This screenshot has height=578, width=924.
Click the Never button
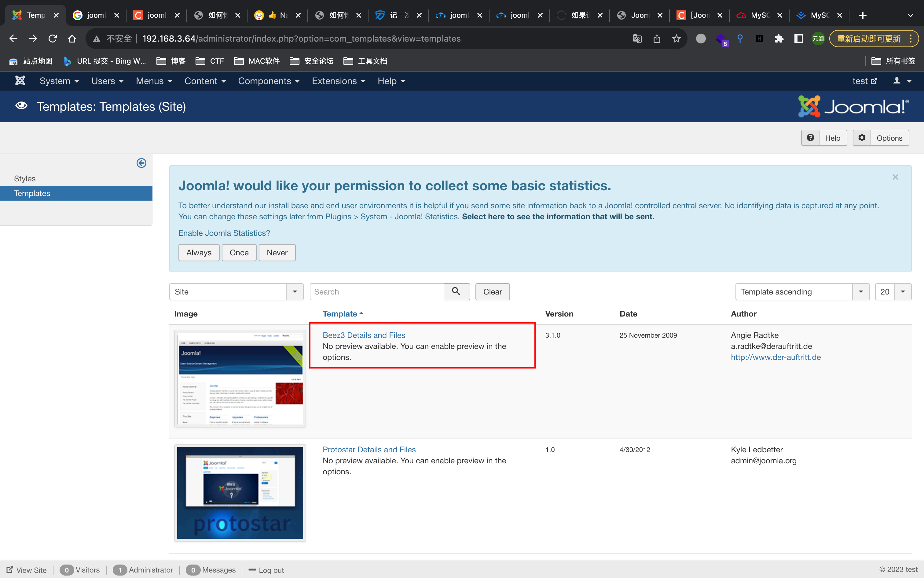tap(277, 253)
